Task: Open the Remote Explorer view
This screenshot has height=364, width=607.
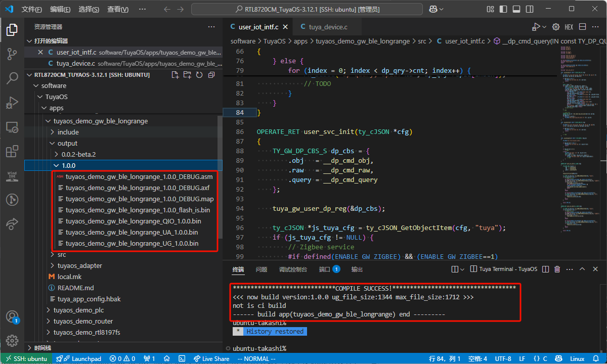Action: (x=12, y=127)
